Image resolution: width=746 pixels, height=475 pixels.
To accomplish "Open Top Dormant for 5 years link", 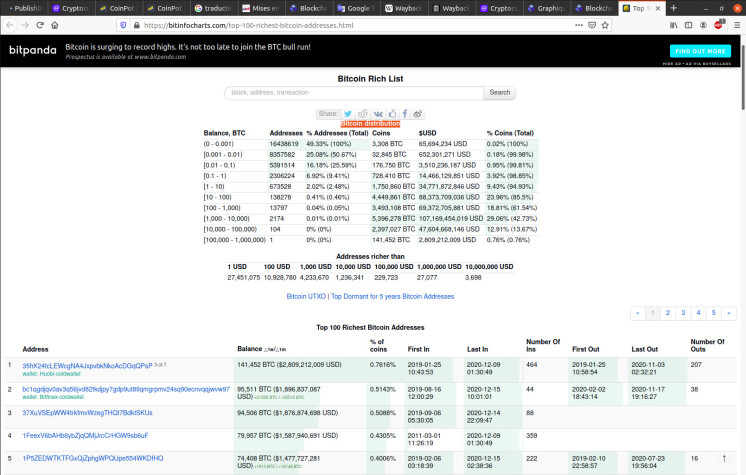I will pos(393,296).
